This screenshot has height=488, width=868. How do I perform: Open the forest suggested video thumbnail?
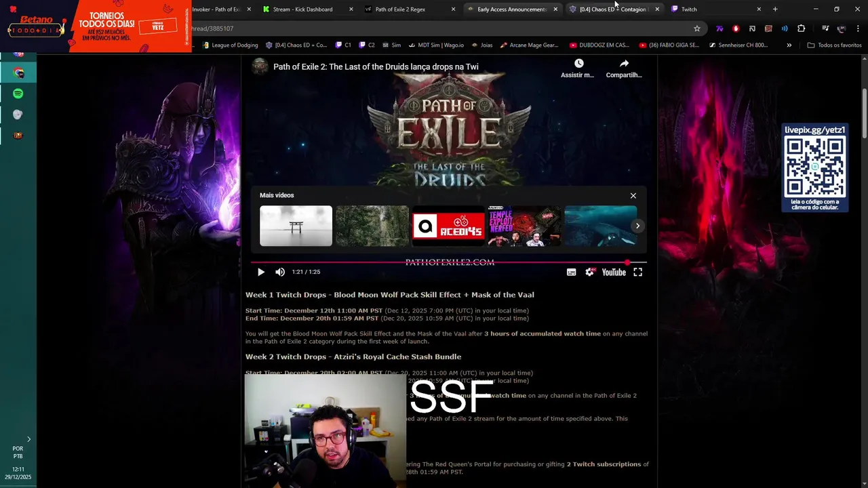tap(372, 226)
